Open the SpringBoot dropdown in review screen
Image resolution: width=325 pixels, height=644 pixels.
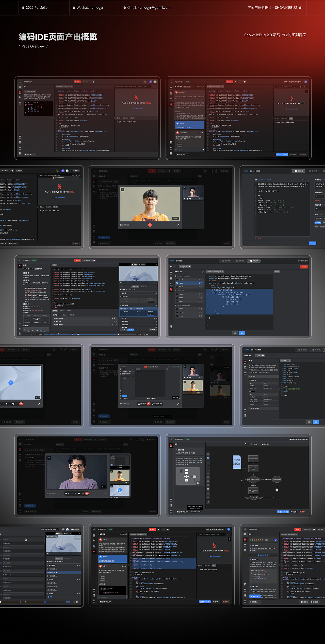tap(88, 260)
